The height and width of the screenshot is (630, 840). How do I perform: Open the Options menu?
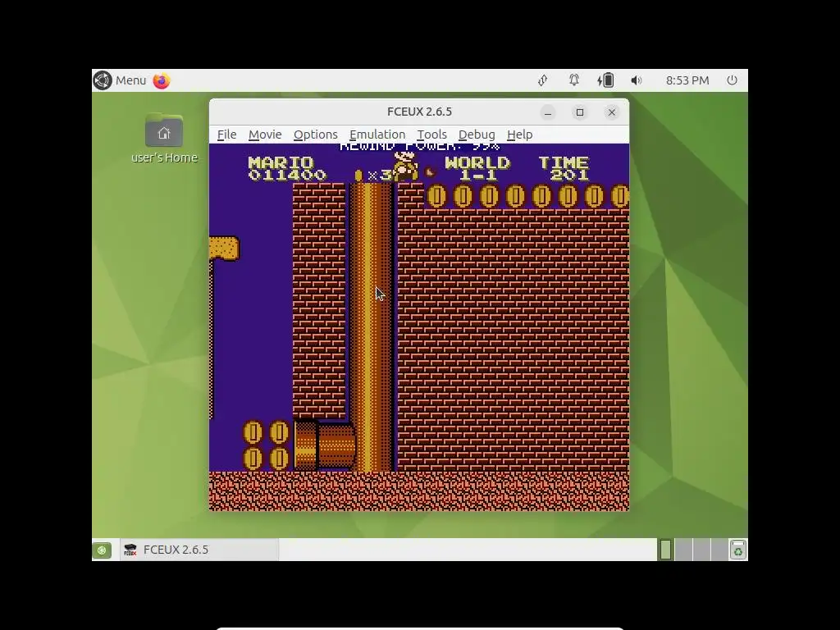pos(316,135)
